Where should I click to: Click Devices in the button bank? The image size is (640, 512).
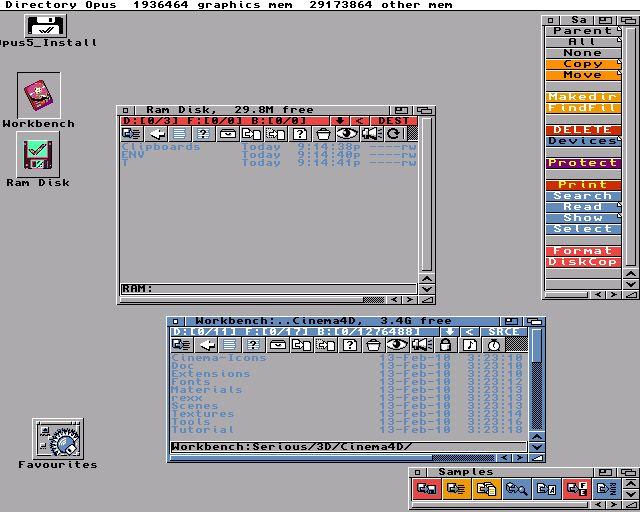(583, 141)
